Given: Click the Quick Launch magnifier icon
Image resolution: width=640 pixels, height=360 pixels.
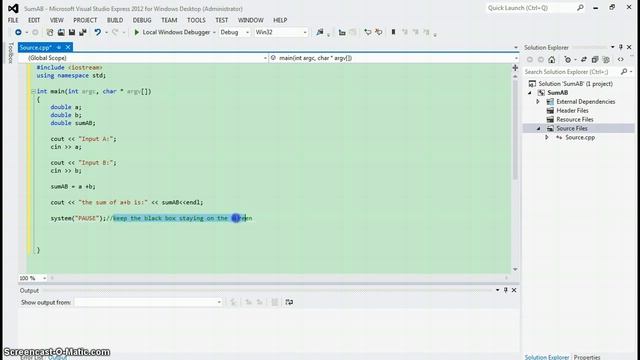Looking at the screenshot, I should (x=580, y=8).
